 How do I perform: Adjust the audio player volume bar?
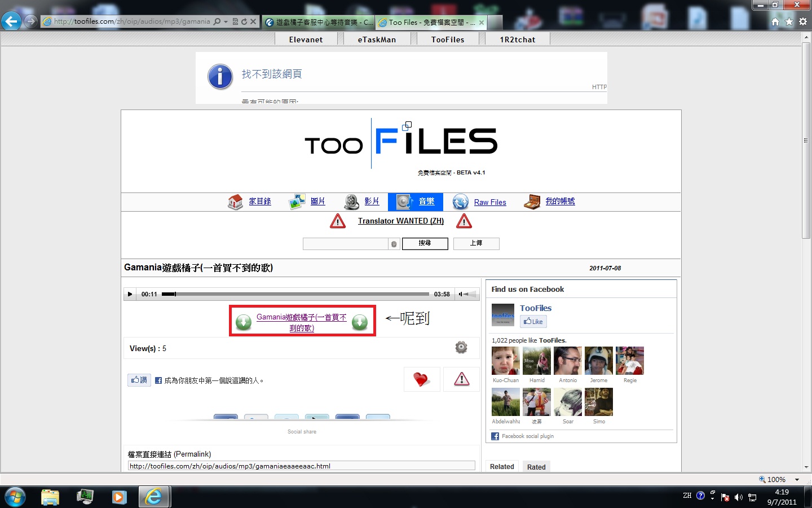pos(467,294)
